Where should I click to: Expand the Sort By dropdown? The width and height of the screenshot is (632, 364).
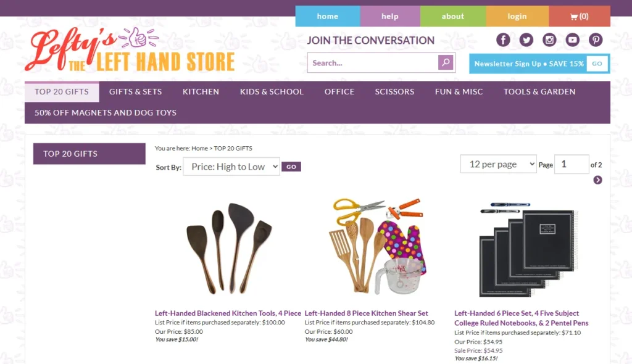[x=231, y=167]
